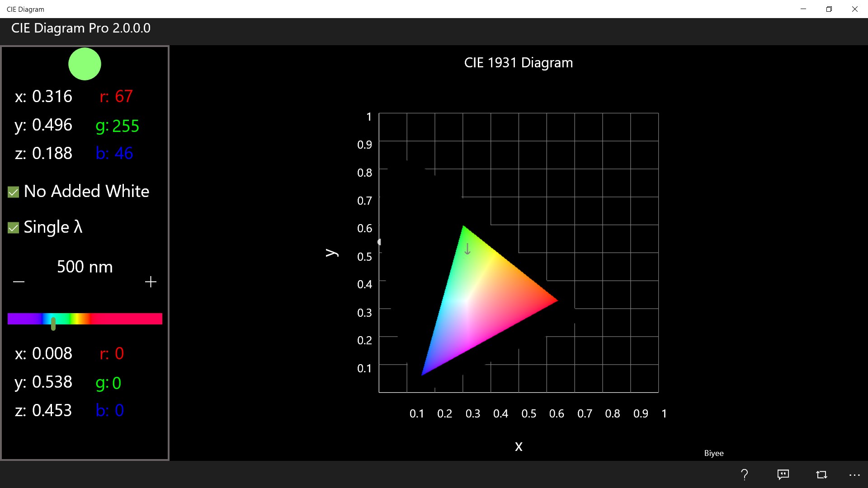Click the white center of color triangle
Image resolution: width=868 pixels, height=488 pixels.
tap(466, 300)
